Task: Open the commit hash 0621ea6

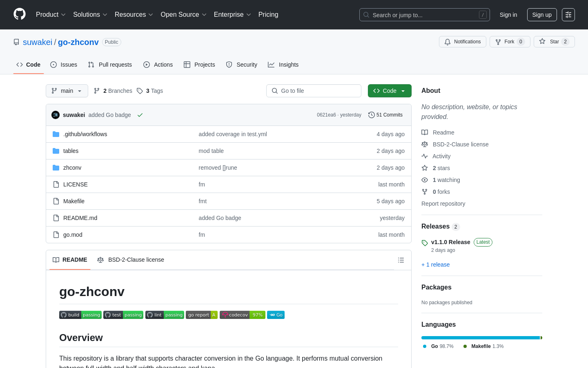Action: (326, 115)
